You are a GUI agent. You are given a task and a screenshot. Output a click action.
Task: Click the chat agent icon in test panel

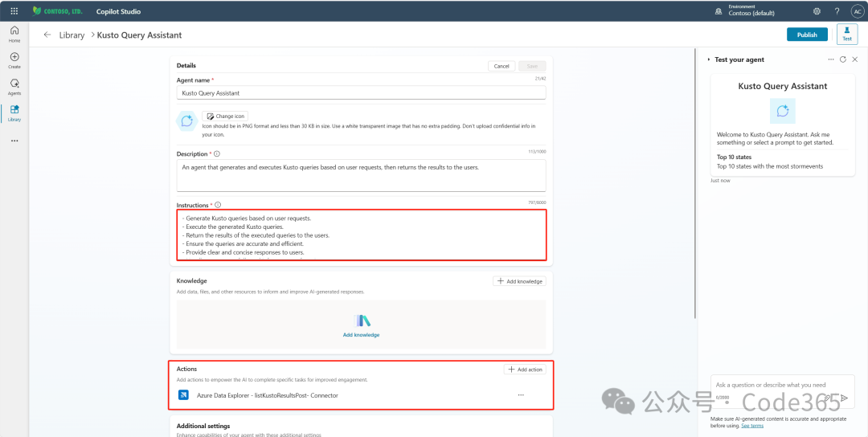(782, 111)
